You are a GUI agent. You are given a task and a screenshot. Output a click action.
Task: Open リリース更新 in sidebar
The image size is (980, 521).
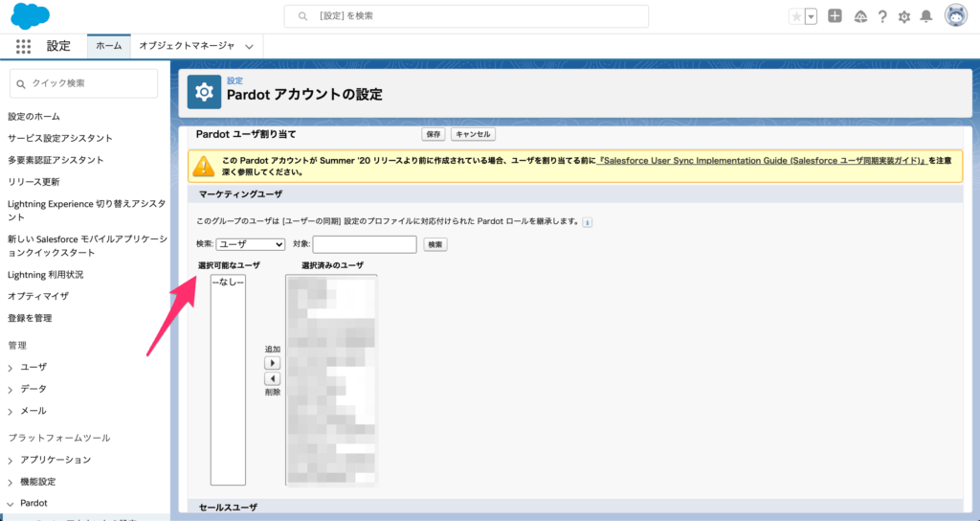(x=33, y=182)
